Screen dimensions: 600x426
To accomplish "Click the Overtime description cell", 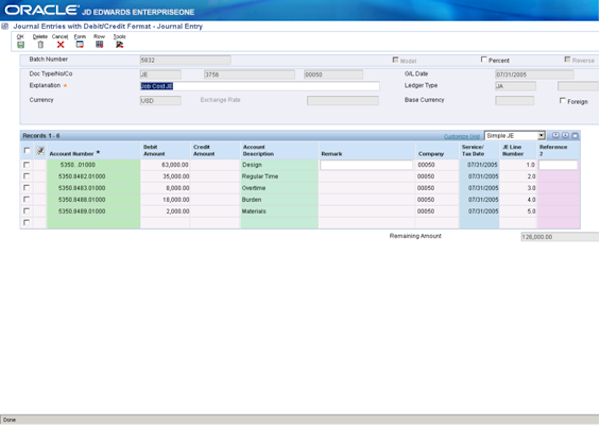I will tap(279, 188).
